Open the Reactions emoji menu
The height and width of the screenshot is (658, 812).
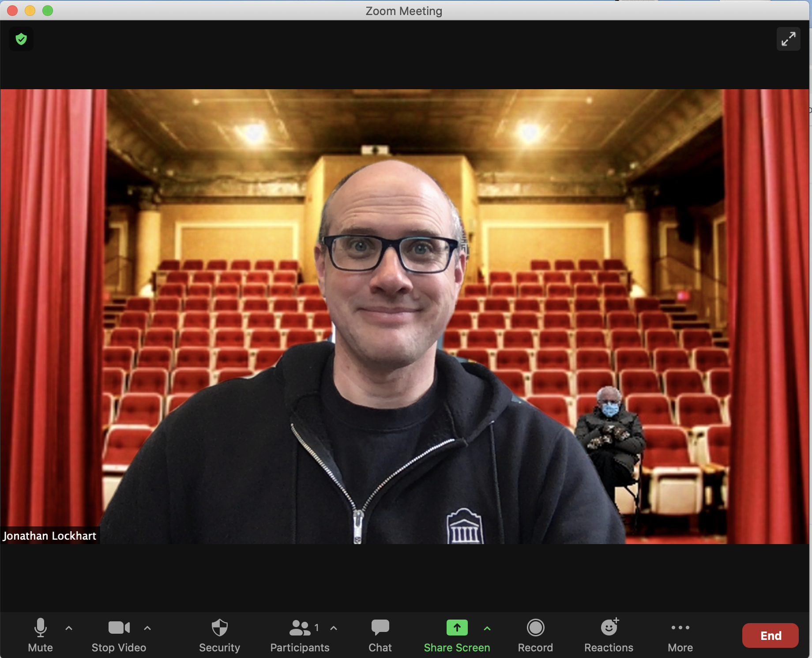609,635
